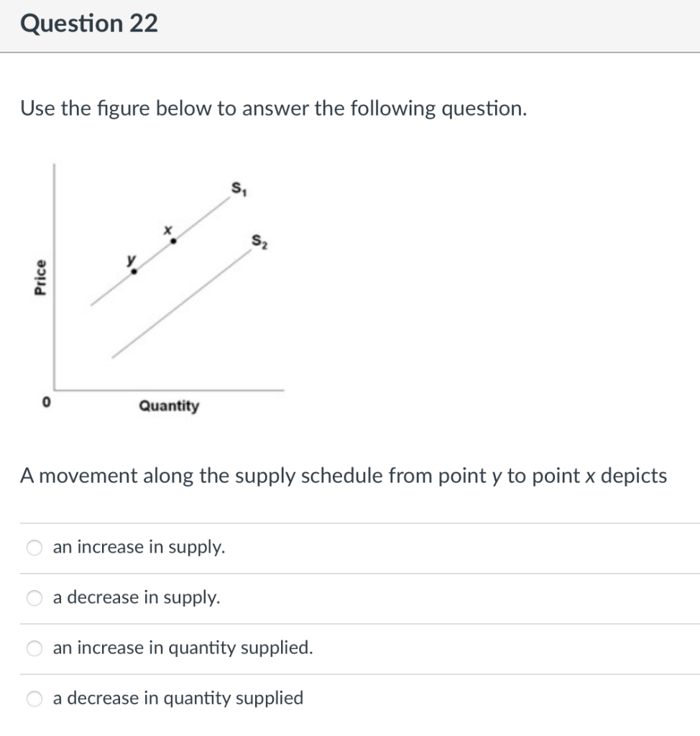Click the S1 curve label
The image size is (700, 736).
tap(238, 189)
